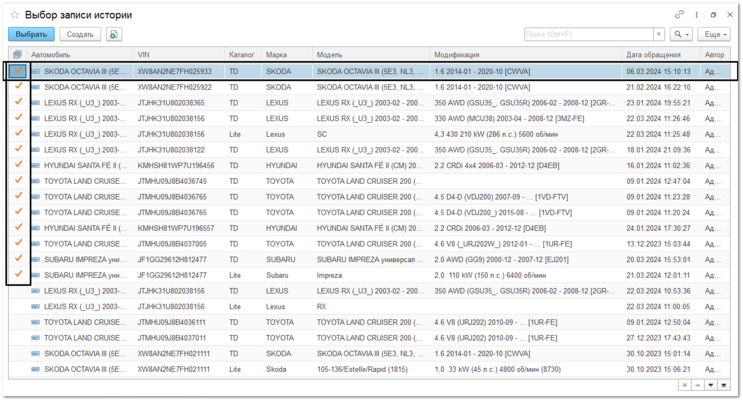Uncheck row with VIN JTJHK31U802038122
Viewport: 743px width, 401px height.
[18, 149]
